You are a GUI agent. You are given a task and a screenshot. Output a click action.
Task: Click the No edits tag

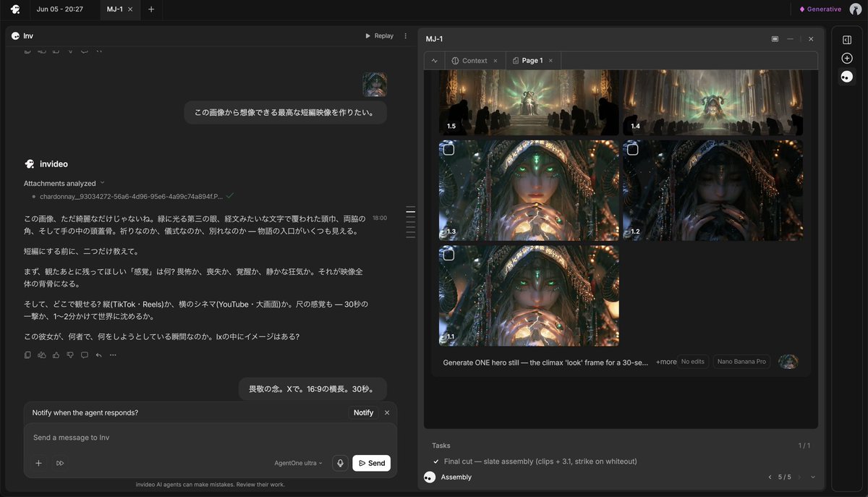693,362
